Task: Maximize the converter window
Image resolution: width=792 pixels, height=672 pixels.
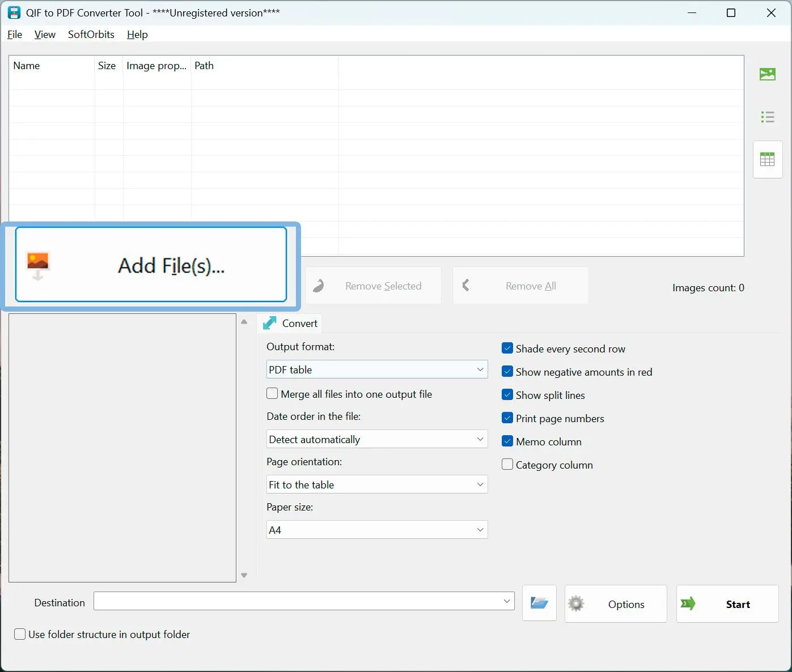Action: 731,13
